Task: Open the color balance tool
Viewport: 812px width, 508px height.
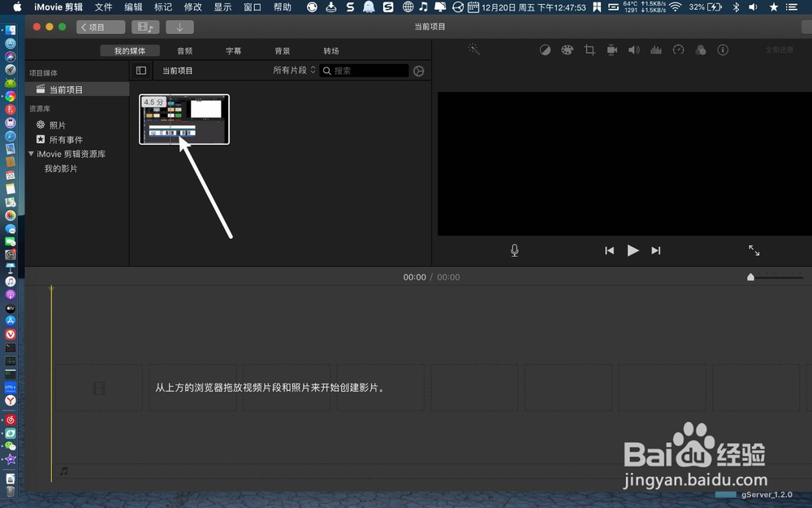Action: (x=545, y=50)
